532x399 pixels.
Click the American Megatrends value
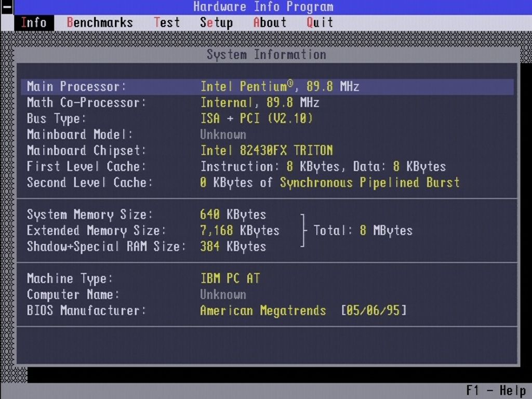click(263, 311)
